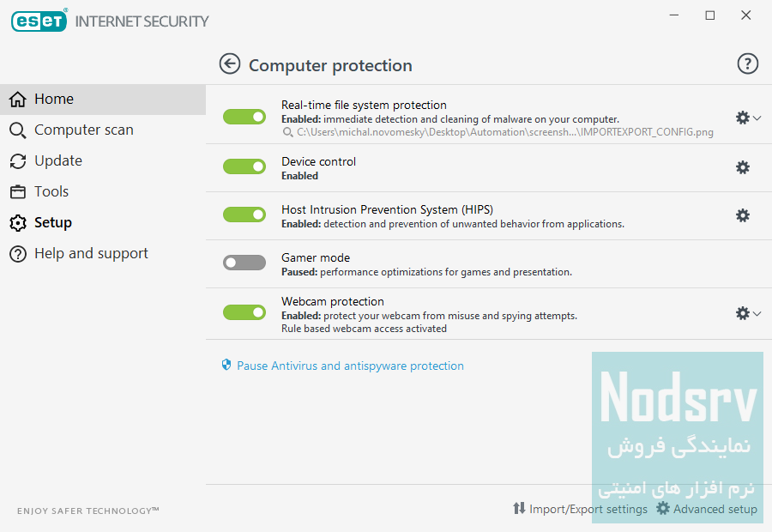Expand Webcam protection options chevron
Viewport: 772px width, 532px height.
tap(757, 313)
